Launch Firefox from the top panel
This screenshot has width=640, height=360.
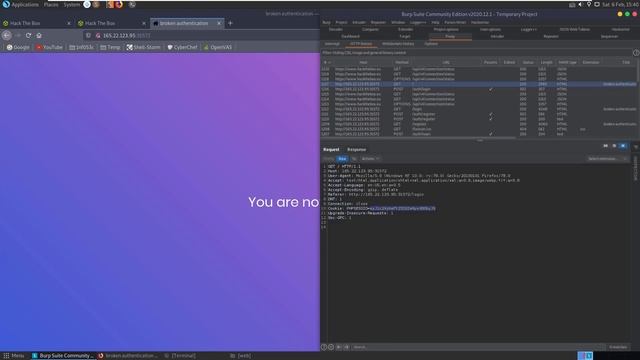pyautogui.click(x=119, y=4)
